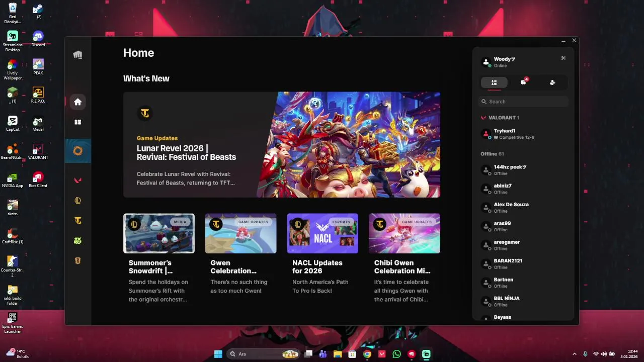Click Summoner's Snowdrift title text

150,266
